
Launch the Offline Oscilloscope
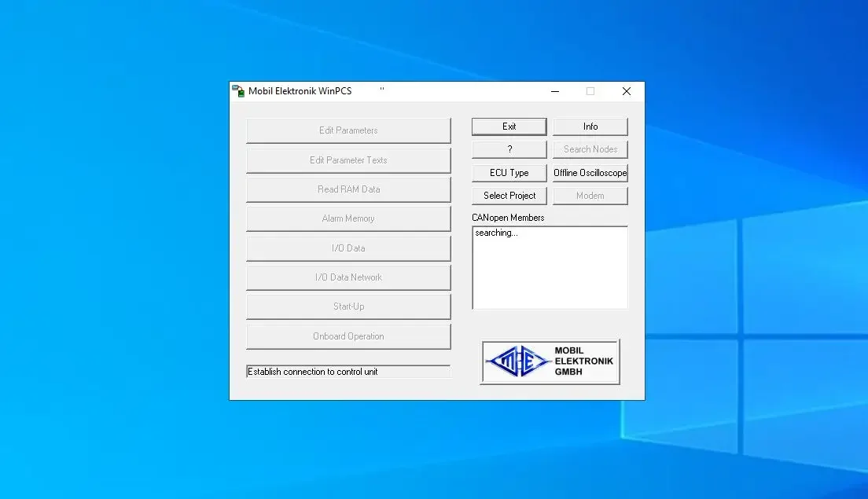pyautogui.click(x=590, y=172)
